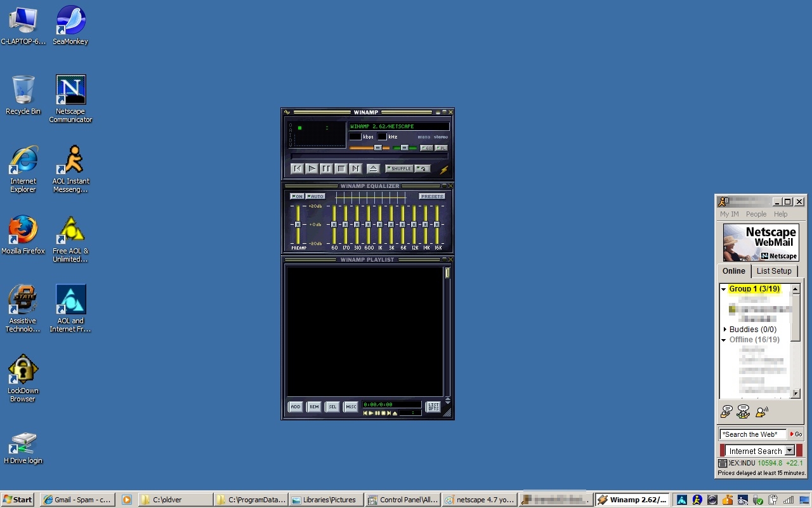The height and width of the screenshot is (508, 812).
Task: Click the Winamp balance slider
Action: click(405, 147)
